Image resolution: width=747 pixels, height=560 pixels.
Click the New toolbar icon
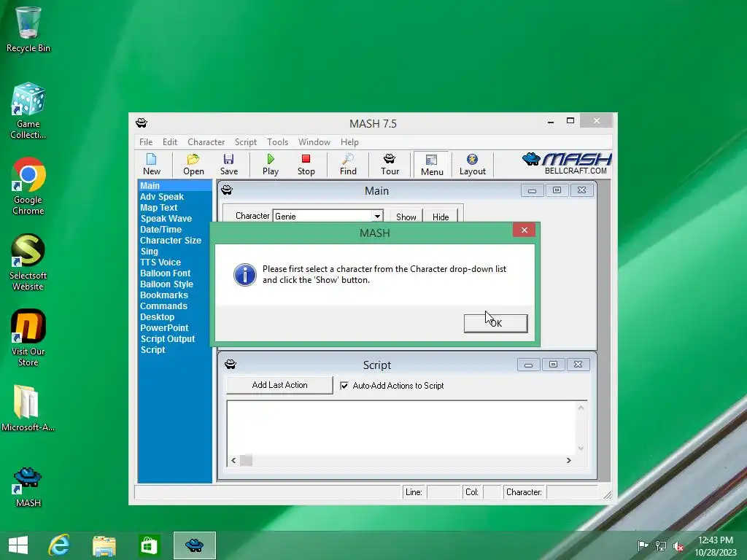coord(152,164)
